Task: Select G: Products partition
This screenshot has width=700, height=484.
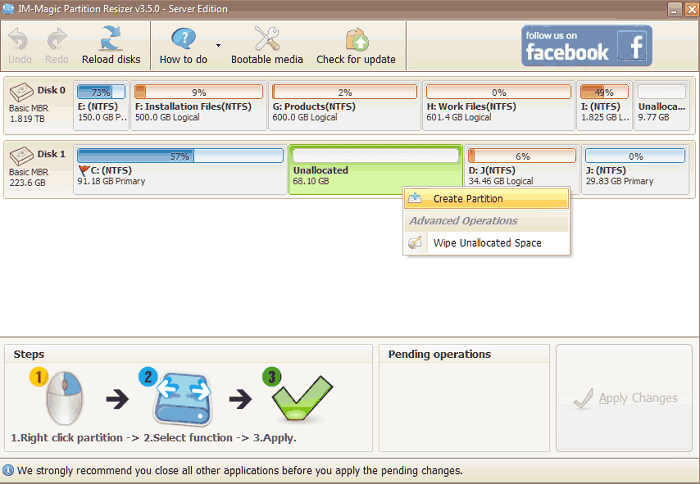Action: point(344,106)
